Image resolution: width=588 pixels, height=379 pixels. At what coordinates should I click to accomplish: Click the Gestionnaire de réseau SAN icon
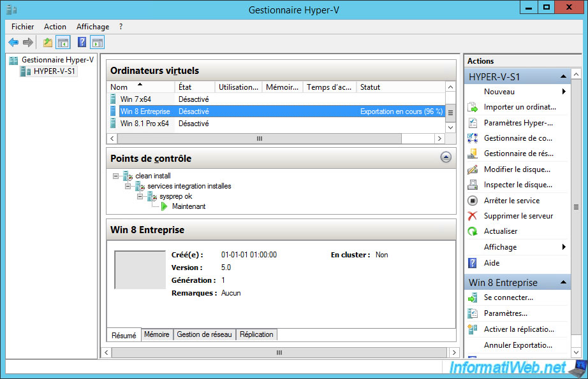coord(473,154)
